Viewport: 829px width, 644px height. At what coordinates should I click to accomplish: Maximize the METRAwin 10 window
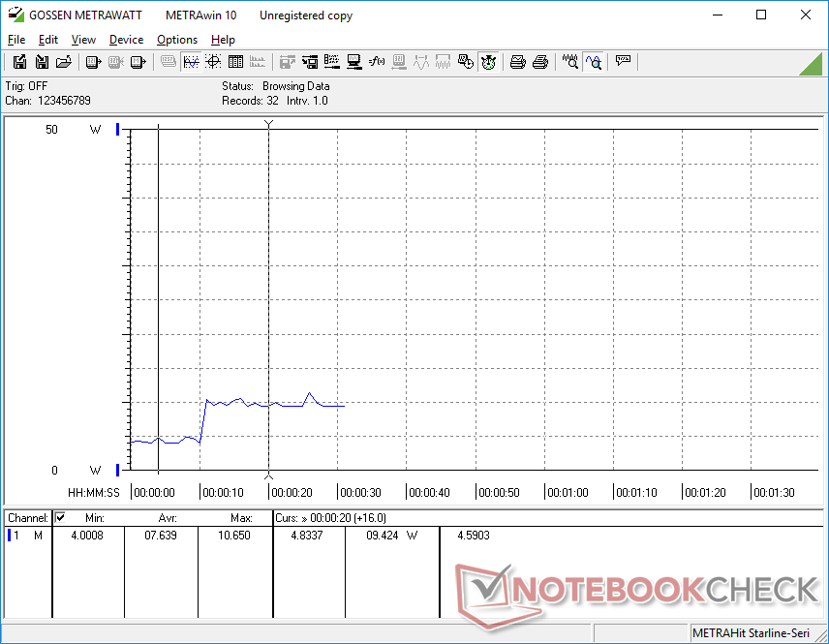(x=761, y=15)
